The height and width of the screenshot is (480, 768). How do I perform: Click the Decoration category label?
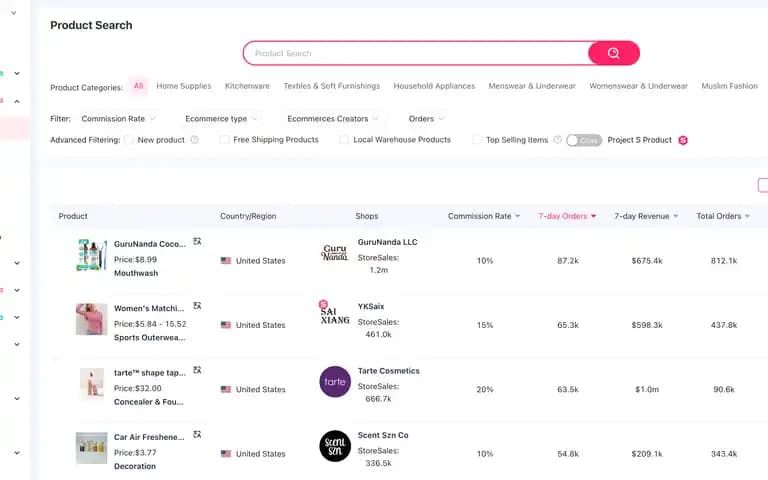[x=135, y=466]
